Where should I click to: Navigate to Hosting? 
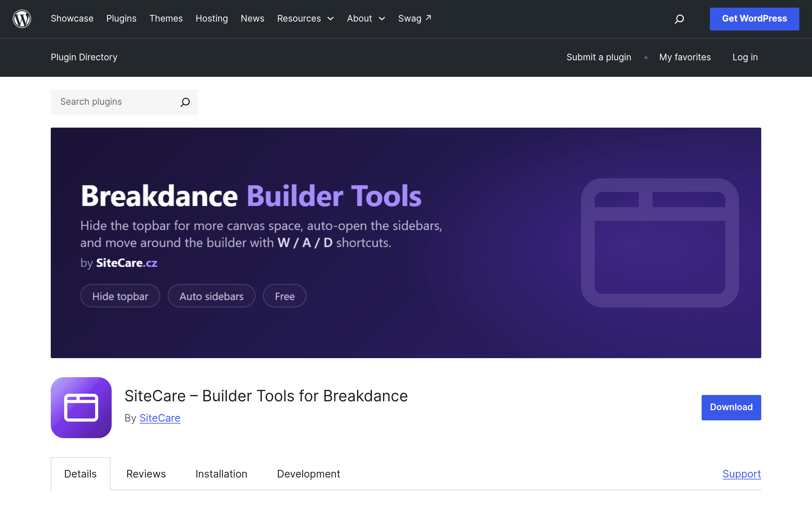[212, 19]
